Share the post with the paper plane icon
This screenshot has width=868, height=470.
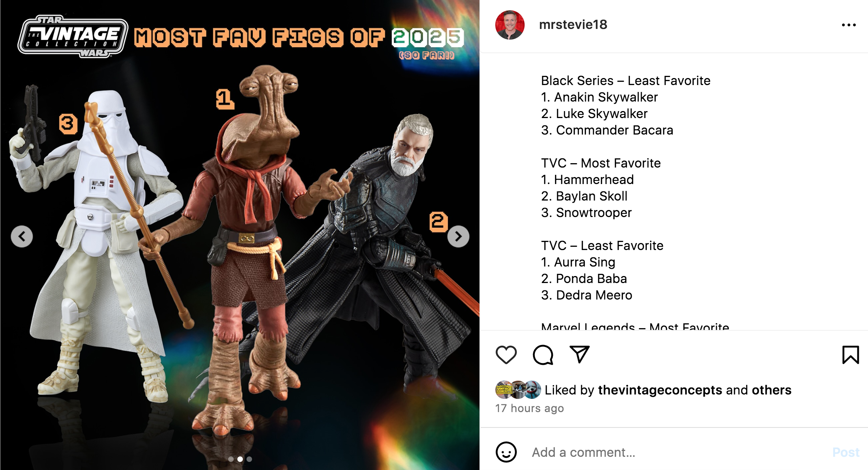click(579, 354)
